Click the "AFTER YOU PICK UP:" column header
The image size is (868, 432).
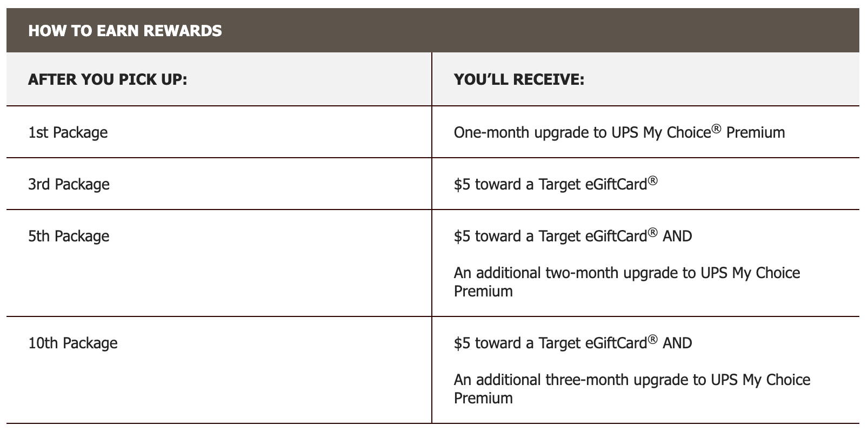[108, 80]
